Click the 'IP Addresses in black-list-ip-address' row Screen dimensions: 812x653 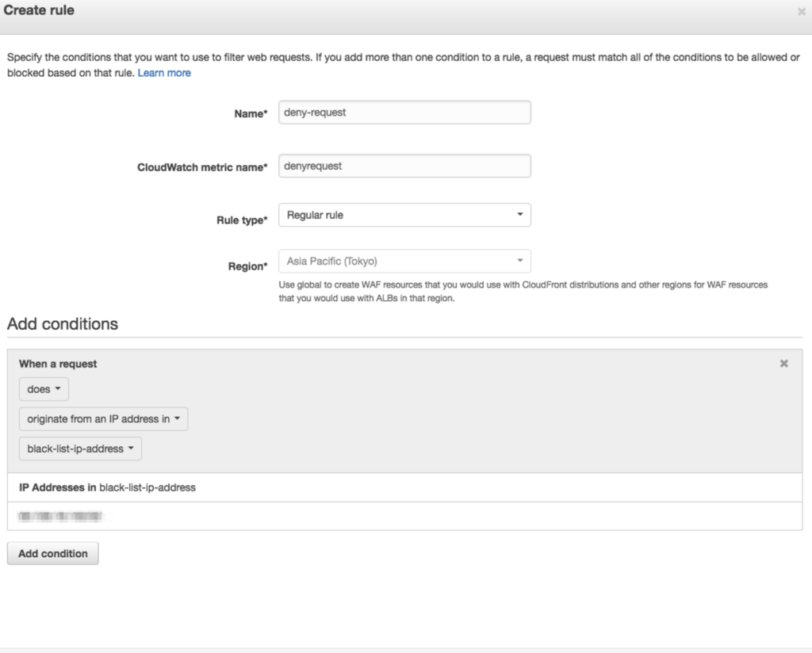click(107, 487)
